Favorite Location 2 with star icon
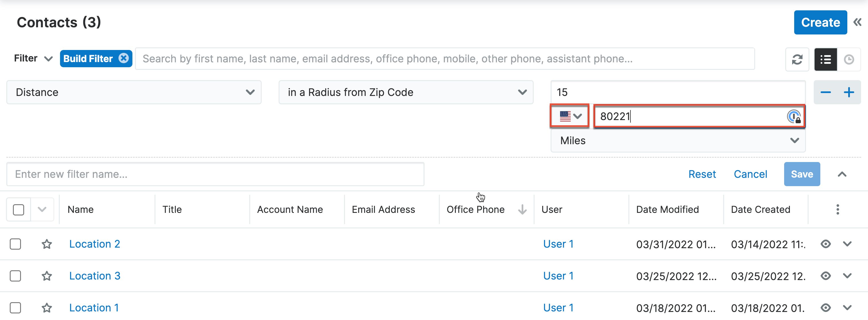868x320 pixels. click(47, 244)
